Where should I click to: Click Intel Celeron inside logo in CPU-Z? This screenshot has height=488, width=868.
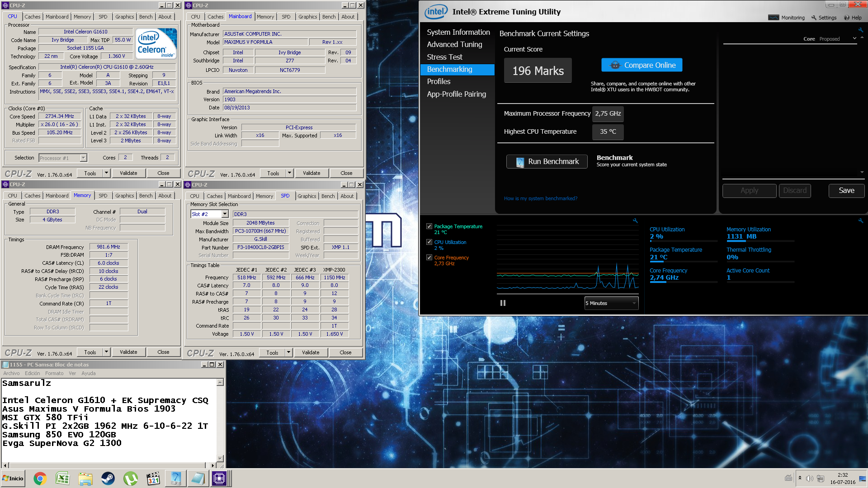click(x=156, y=44)
